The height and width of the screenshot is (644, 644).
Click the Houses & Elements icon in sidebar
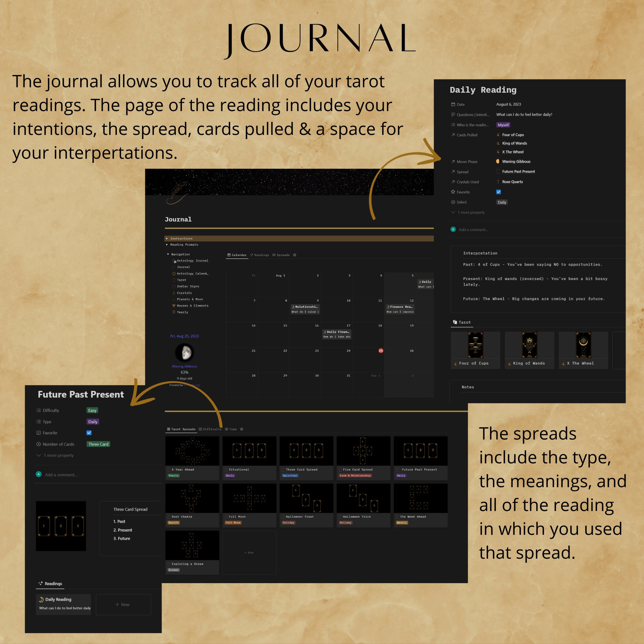174,306
